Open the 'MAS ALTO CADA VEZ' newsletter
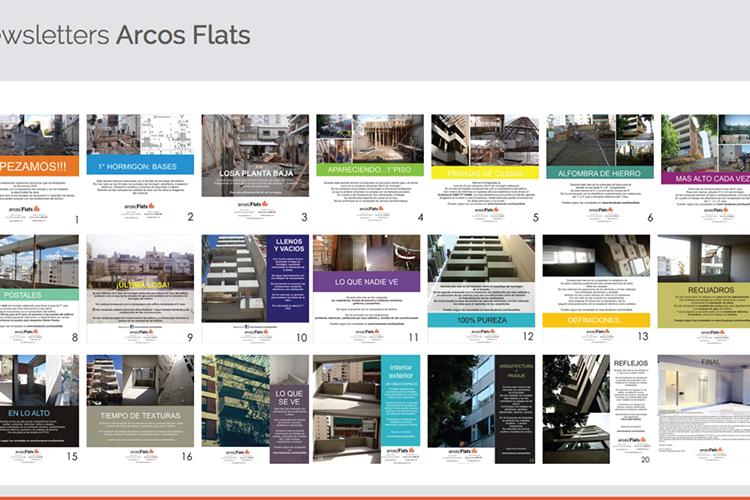The height and width of the screenshot is (500, 750). pyautogui.click(x=706, y=168)
